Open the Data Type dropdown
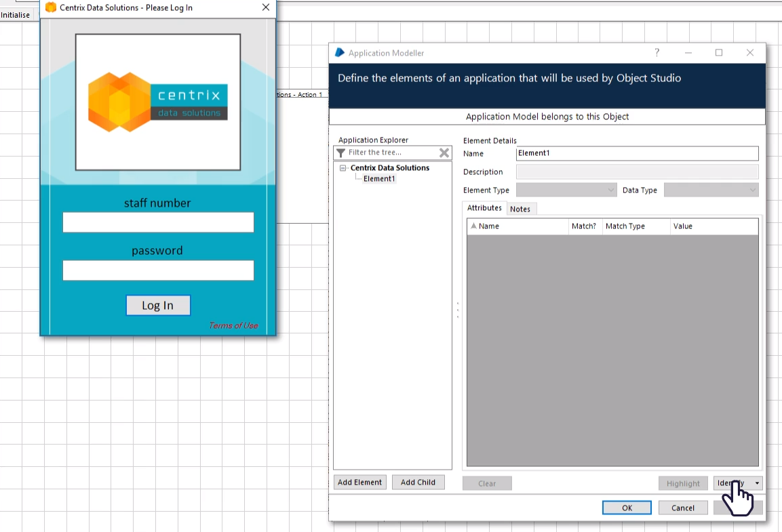The image size is (782, 532). coord(711,190)
